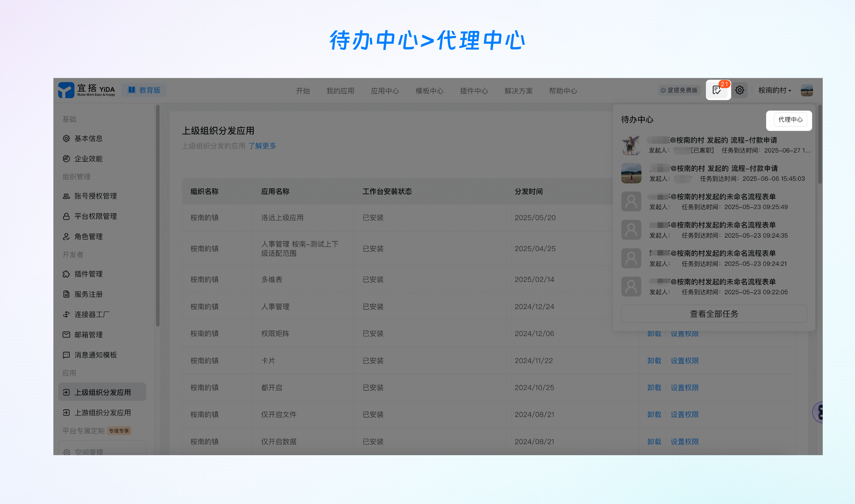Click the default avatar on the 09:22:05 task
This screenshot has width=855, height=504.
tap(631, 287)
